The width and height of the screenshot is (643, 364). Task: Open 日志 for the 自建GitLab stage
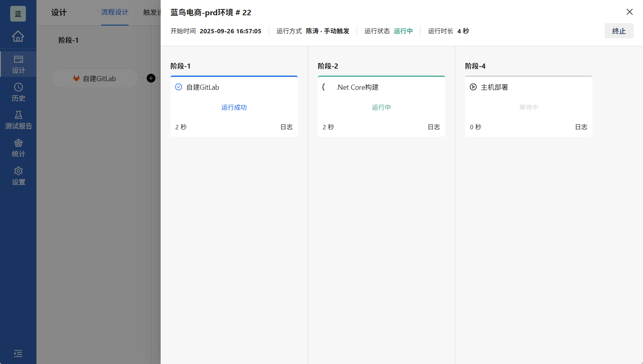click(x=286, y=127)
